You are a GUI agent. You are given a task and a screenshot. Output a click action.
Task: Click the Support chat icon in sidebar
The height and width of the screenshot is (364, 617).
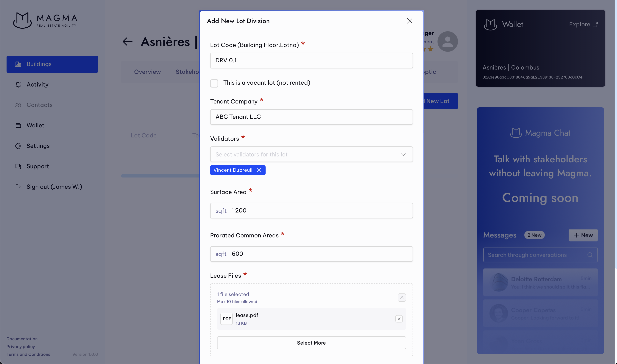[x=18, y=166]
